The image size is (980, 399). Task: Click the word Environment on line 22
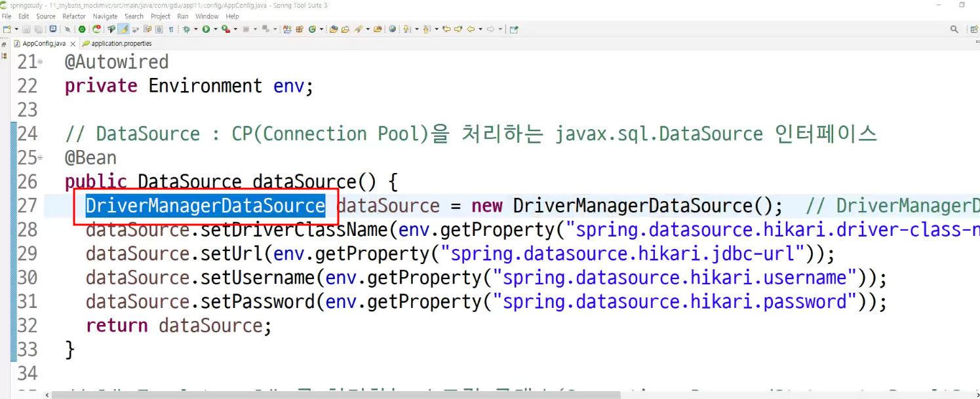pos(205,86)
